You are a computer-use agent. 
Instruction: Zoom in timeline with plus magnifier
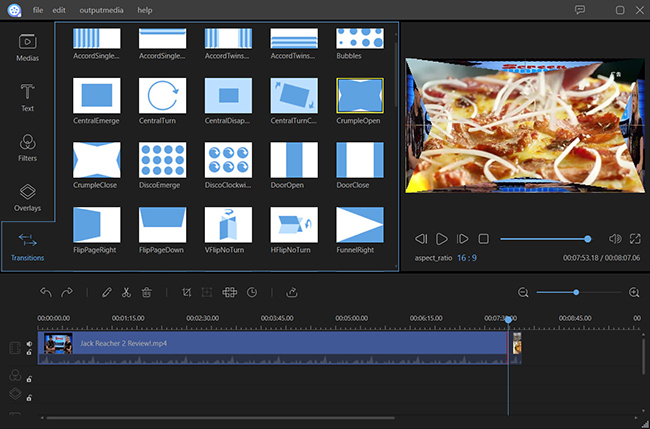coord(634,292)
